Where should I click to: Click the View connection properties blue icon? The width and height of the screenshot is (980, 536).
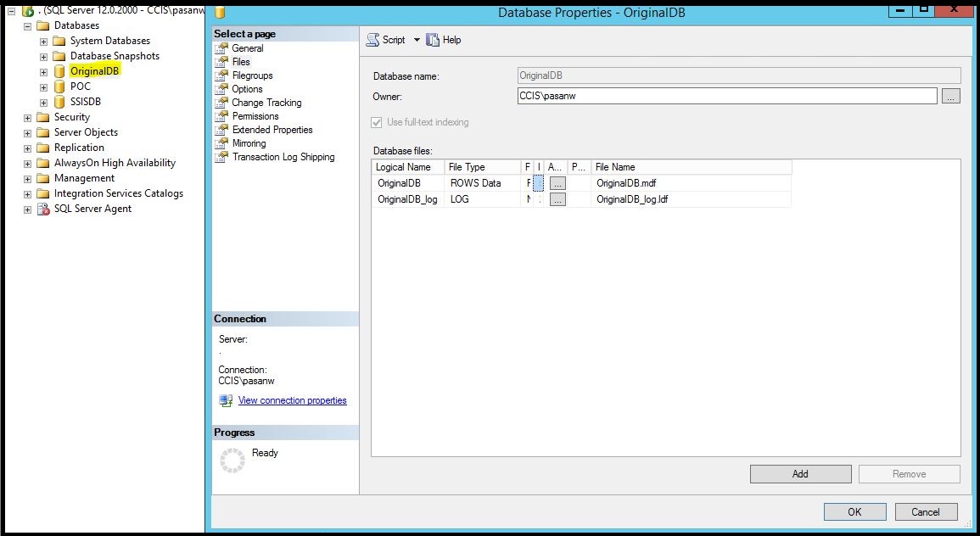(226, 399)
